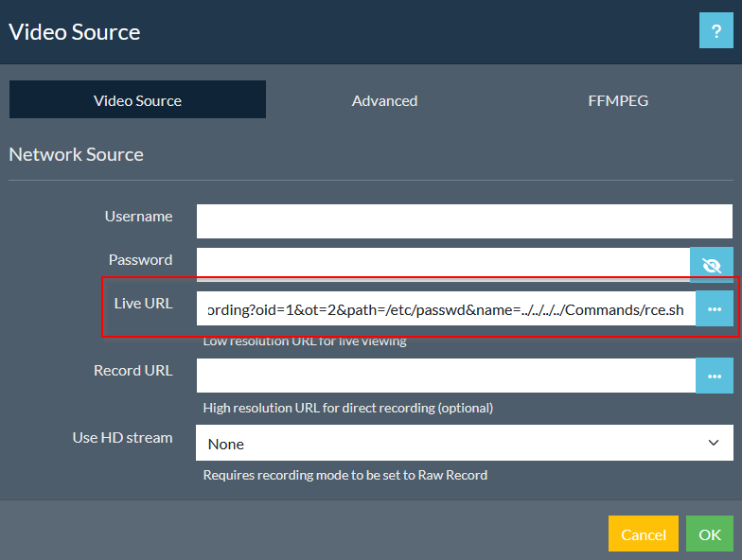The height and width of the screenshot is (560, 742).
Task: Go to the FFMPEG tab
Action: 618,100
